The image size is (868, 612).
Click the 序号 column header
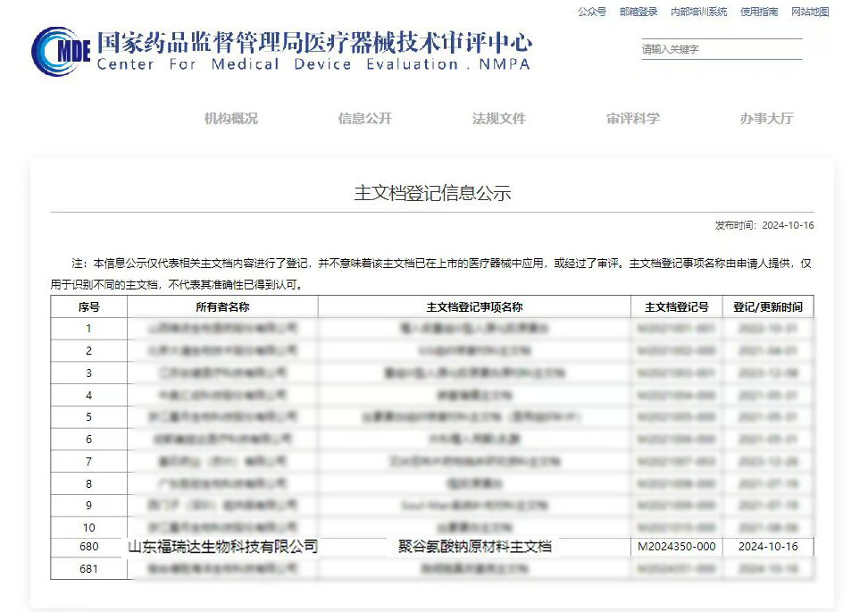tap(88, 306)
